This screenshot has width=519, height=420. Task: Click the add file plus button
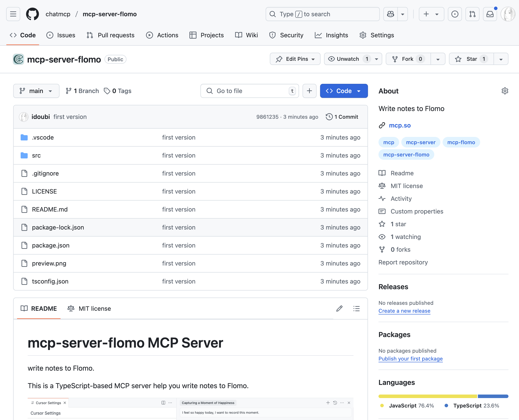click(309, 91)
